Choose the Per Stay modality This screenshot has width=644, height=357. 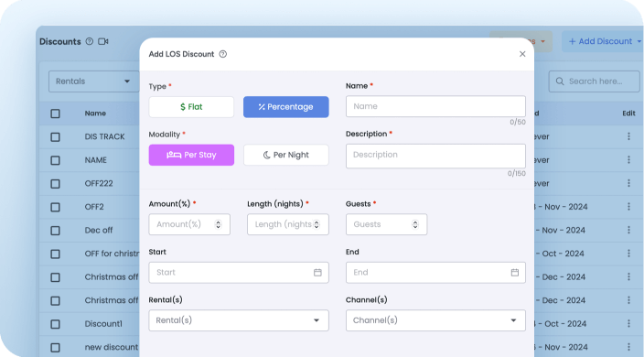click(191, 155)
